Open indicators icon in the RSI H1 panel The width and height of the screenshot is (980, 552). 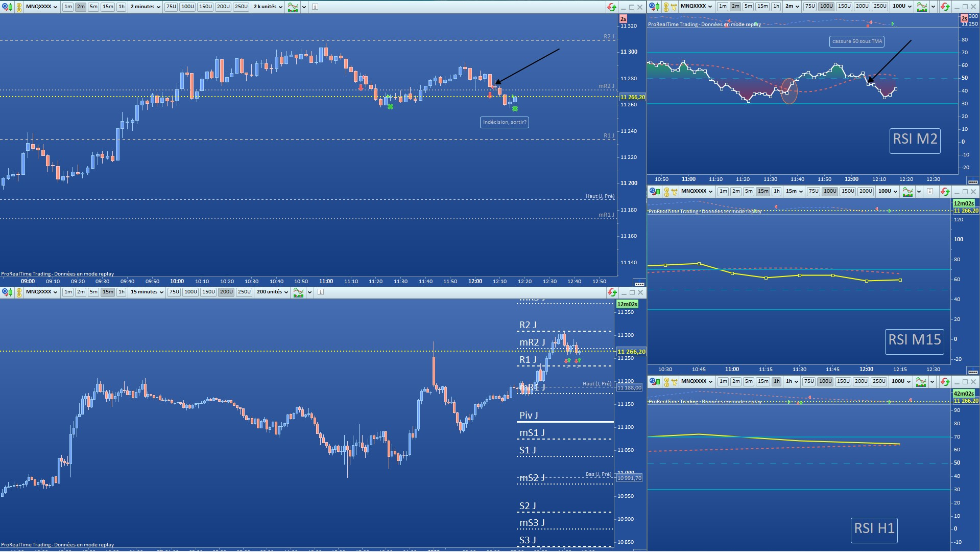921,381
